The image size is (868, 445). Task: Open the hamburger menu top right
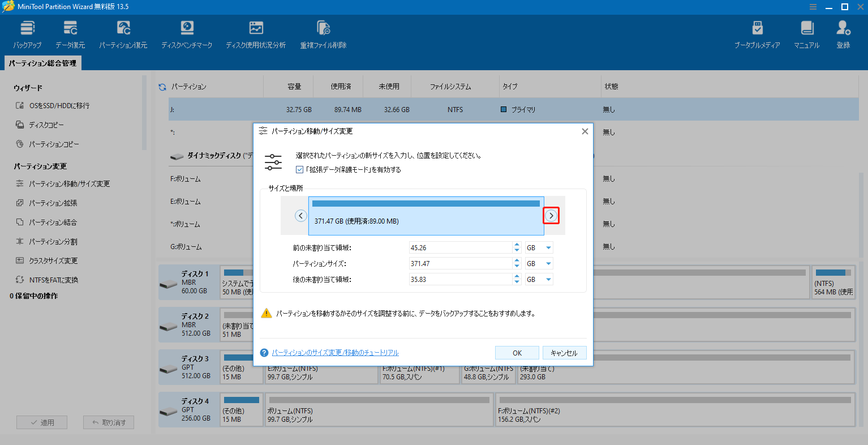pos(813,7)
